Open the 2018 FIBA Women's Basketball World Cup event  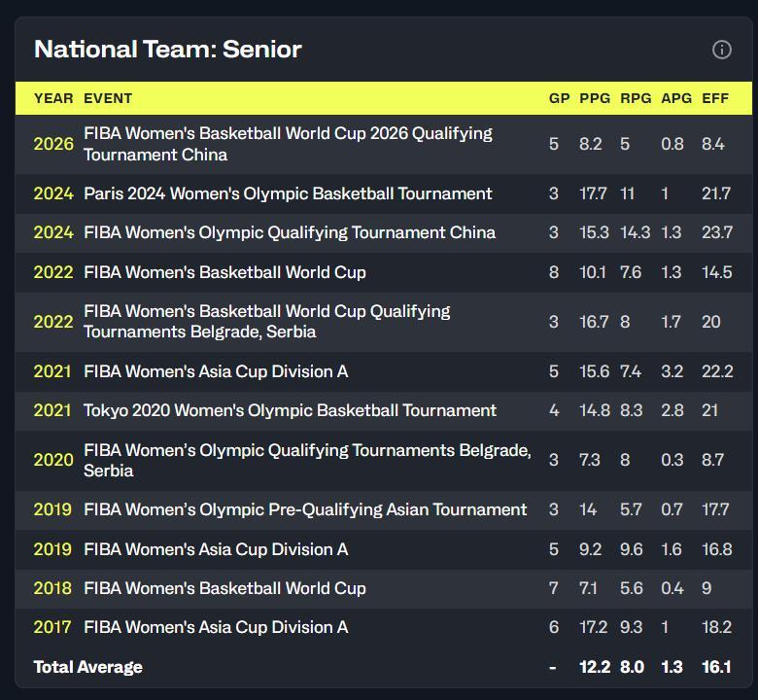tap(224, 588)
